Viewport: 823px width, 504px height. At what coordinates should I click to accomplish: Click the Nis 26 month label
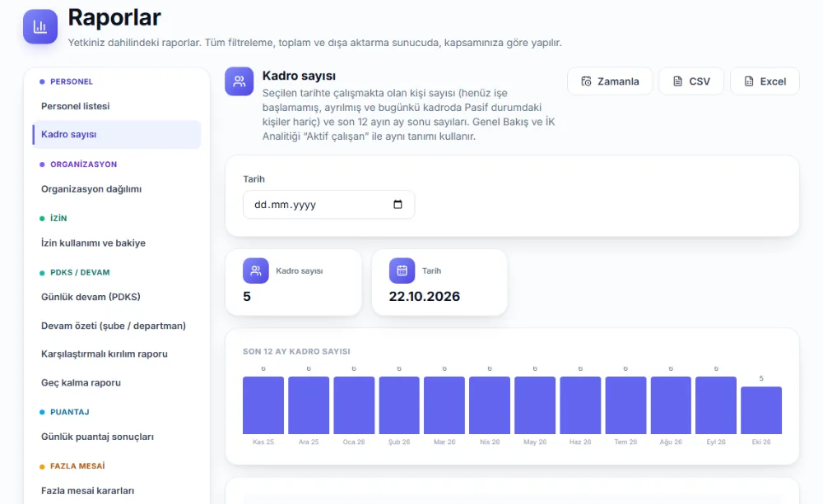tap(490, 442)
